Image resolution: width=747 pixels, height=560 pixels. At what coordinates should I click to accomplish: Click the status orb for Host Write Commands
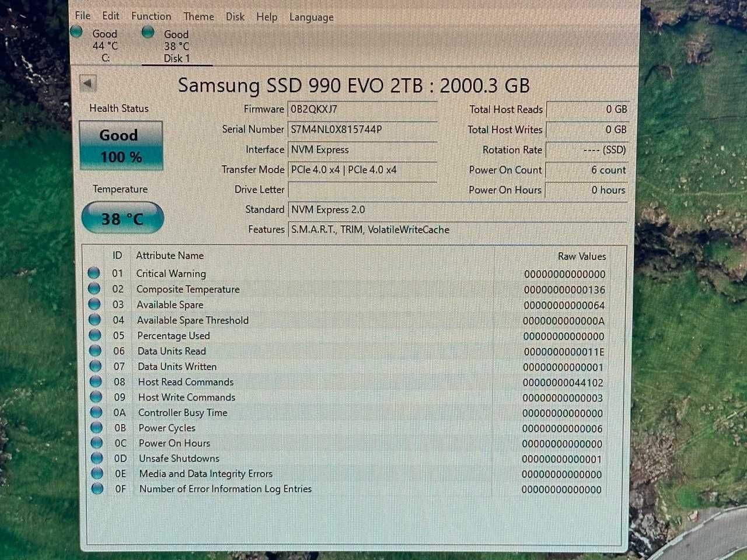pos(96,397)
